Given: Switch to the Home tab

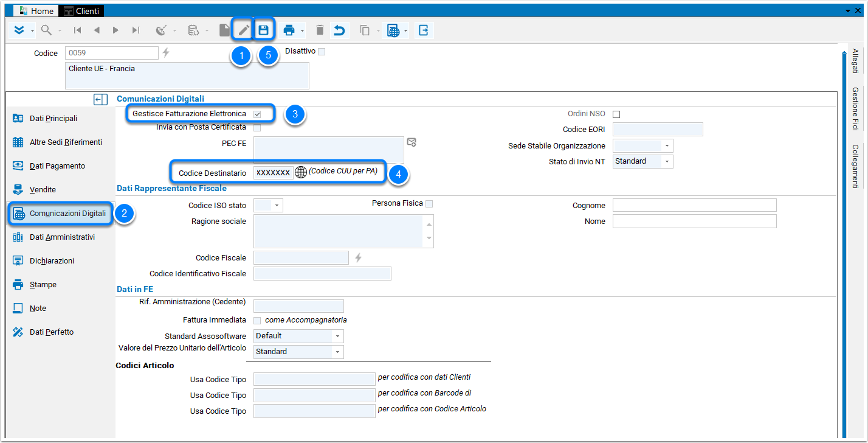Looking at the screenshot, I should tap(36, 11).
